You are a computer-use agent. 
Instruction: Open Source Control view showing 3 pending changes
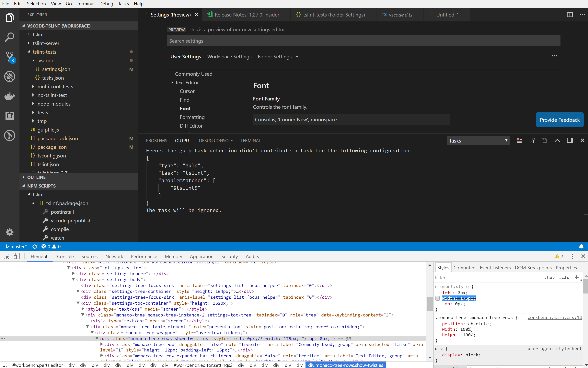tap(9, 56)
